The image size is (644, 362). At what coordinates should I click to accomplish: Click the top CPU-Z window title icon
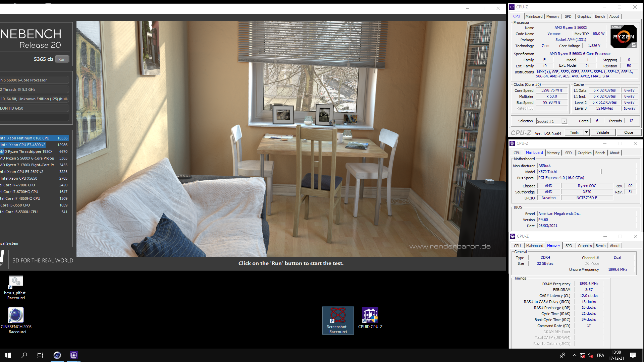point(512,7)
